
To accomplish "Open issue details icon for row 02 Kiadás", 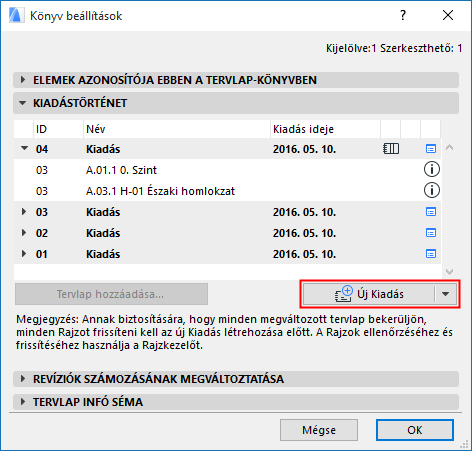I will pyautogui.click(x=431, y=233).
